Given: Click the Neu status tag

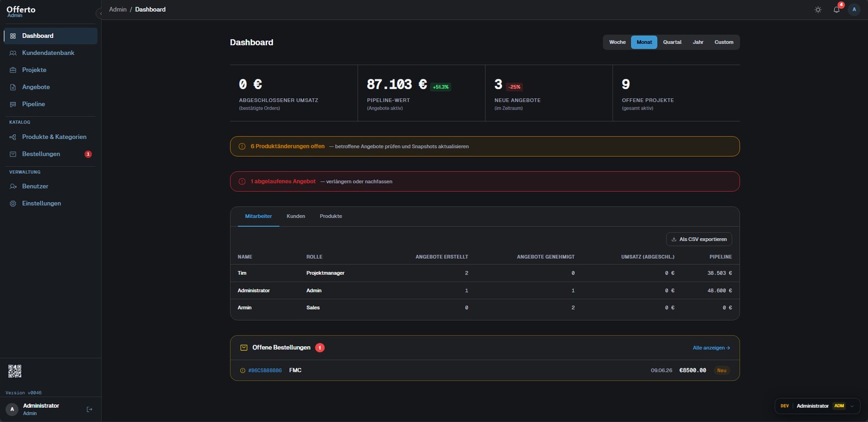Looking at the screenshot, I should pyautogui.click(x=722, y=370).
